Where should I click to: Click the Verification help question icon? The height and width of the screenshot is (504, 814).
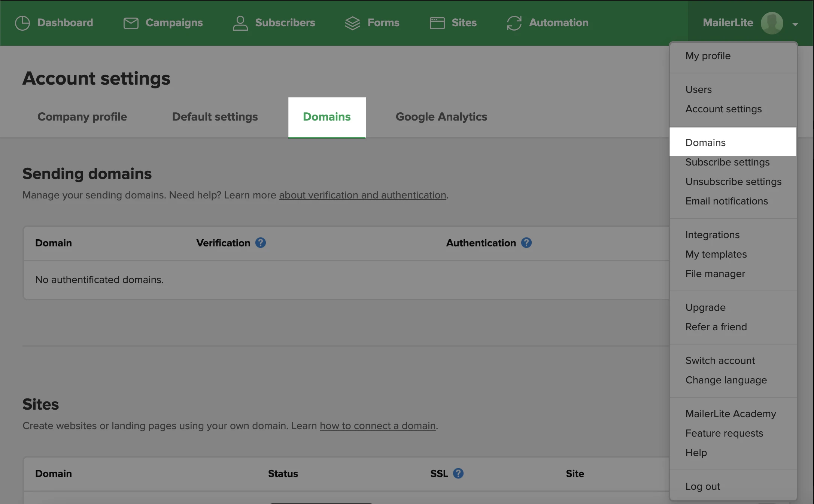(261, 243)
